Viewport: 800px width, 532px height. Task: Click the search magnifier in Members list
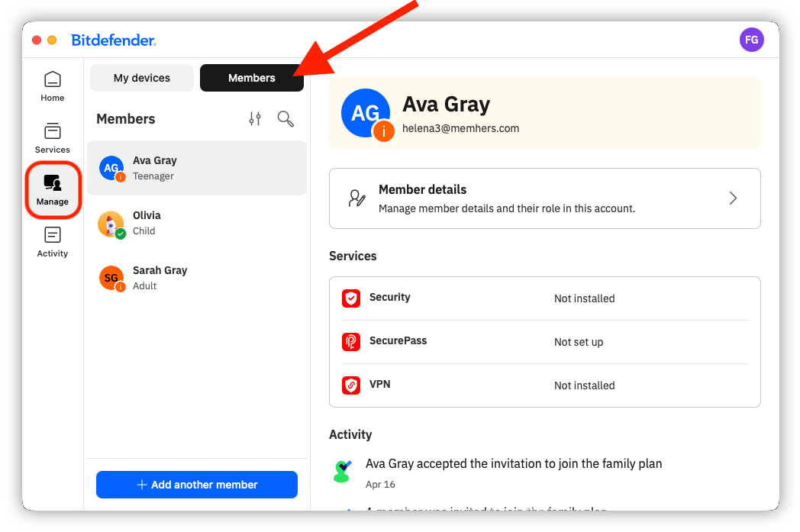pyautogui.click(x=285, y=119)
